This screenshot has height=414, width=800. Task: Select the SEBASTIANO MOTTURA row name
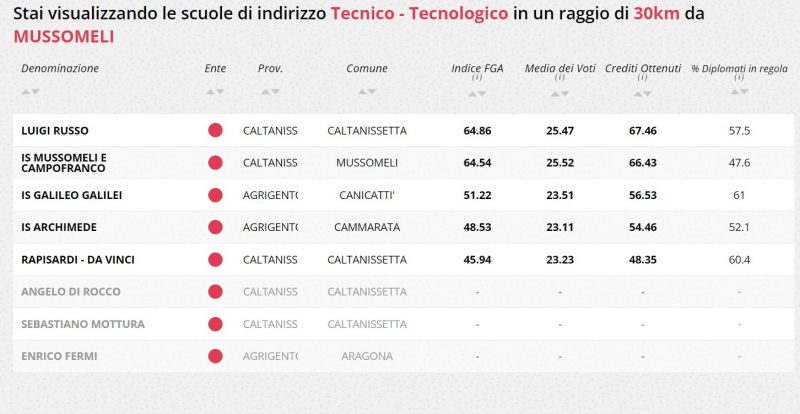[83, 324]
